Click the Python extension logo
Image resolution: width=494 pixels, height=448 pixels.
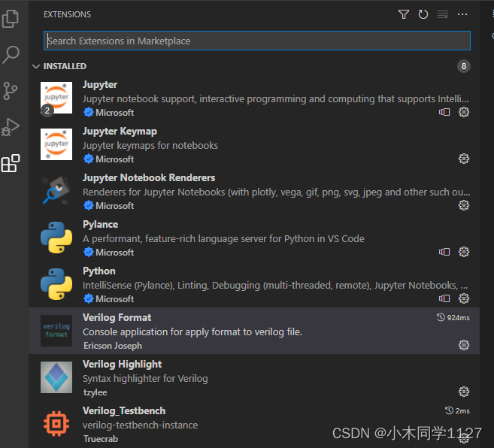coord(56,284)
